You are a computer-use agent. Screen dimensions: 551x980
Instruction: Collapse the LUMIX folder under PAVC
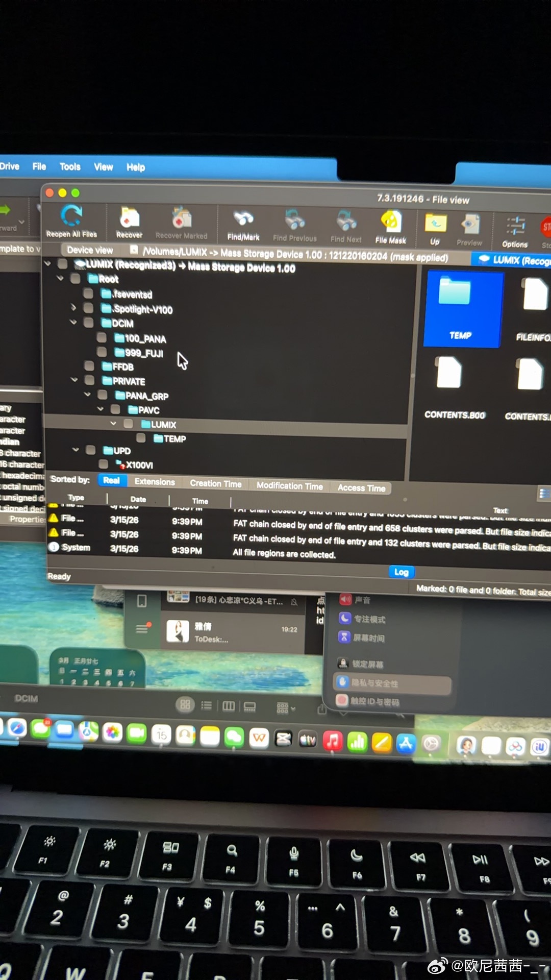point(113,423)
